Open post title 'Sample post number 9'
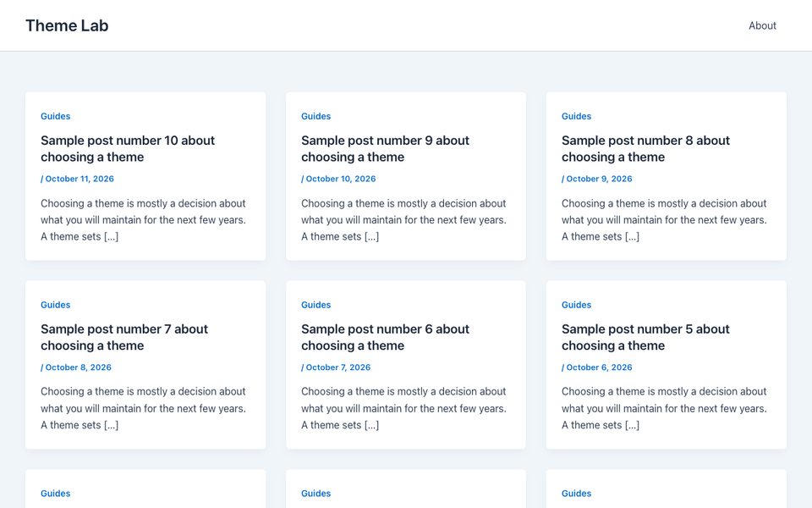Image resolution: width=812 pixels, height=508 pixels. 386,149
